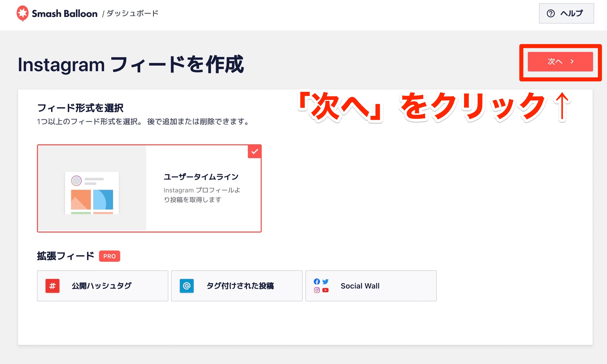Select the ユーザータイムライン feed type card
This screenshot has width=607, height=364.
coord(149,188)
